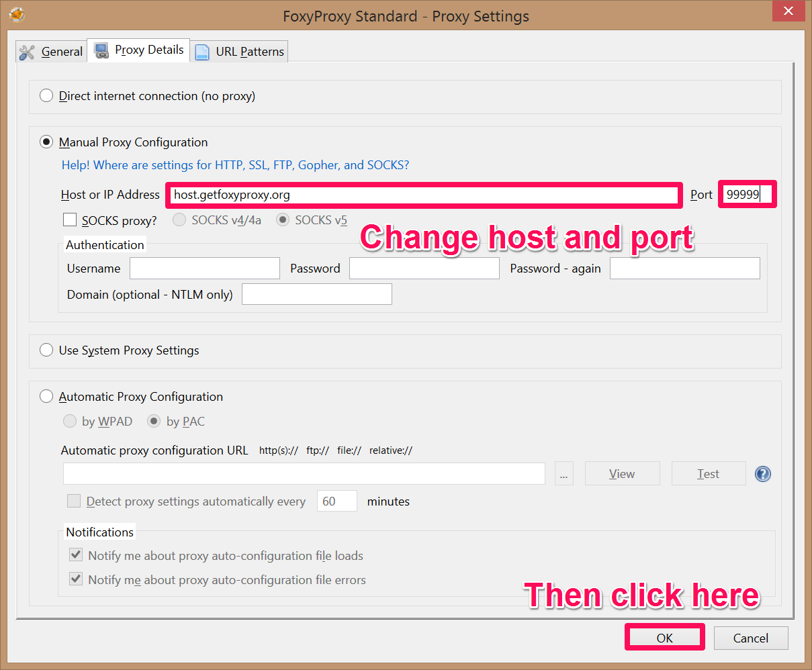Click the http(s):// prefix text

tap(279, 450)
